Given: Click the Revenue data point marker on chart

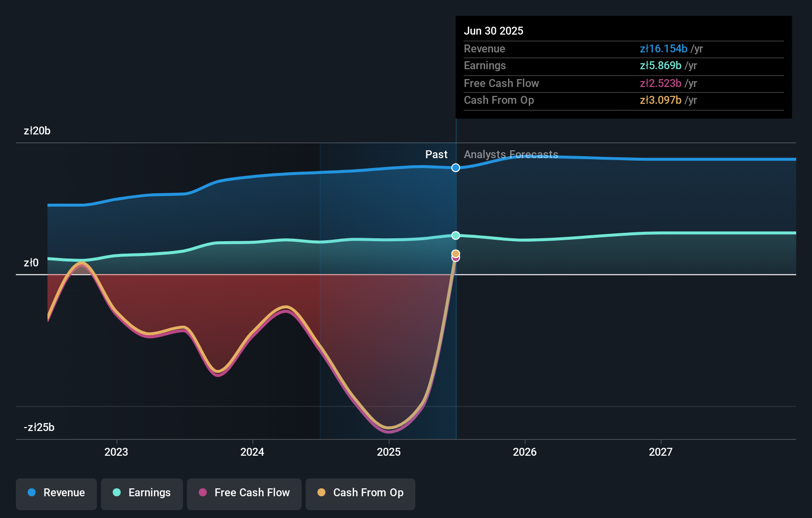Looking at the screenshot, I should pos(455,168).
